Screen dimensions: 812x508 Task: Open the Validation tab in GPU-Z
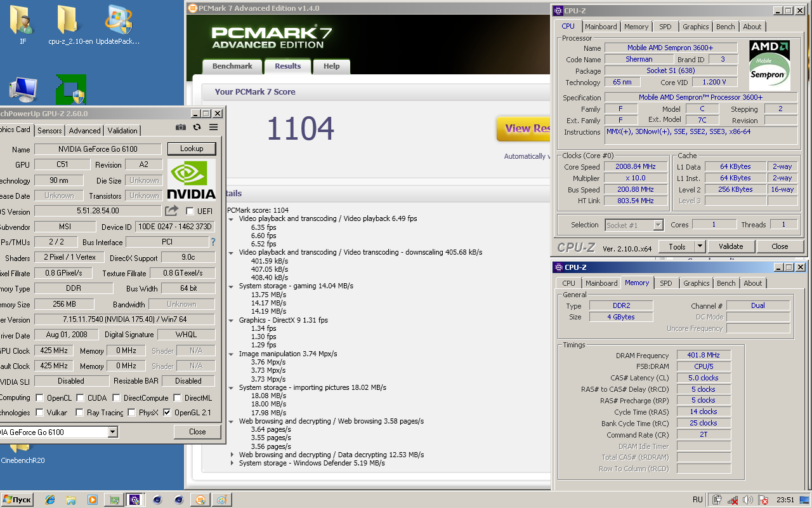[122, 130]
